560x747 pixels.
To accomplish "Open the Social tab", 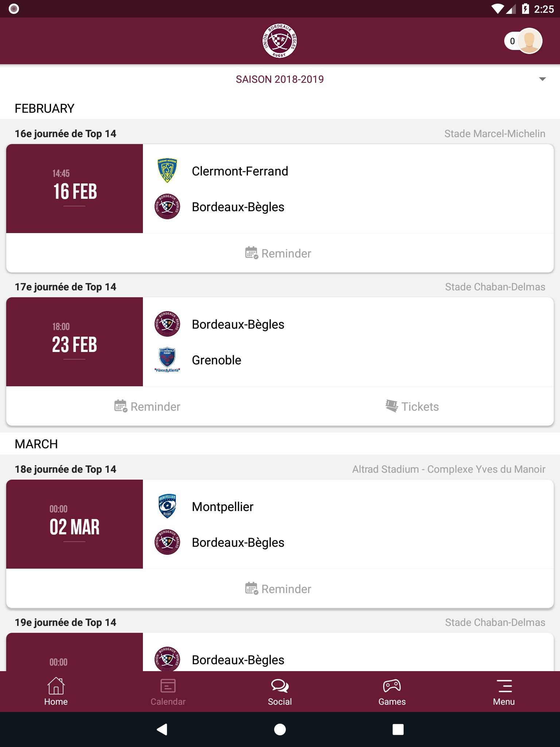I will pos(280,692).
